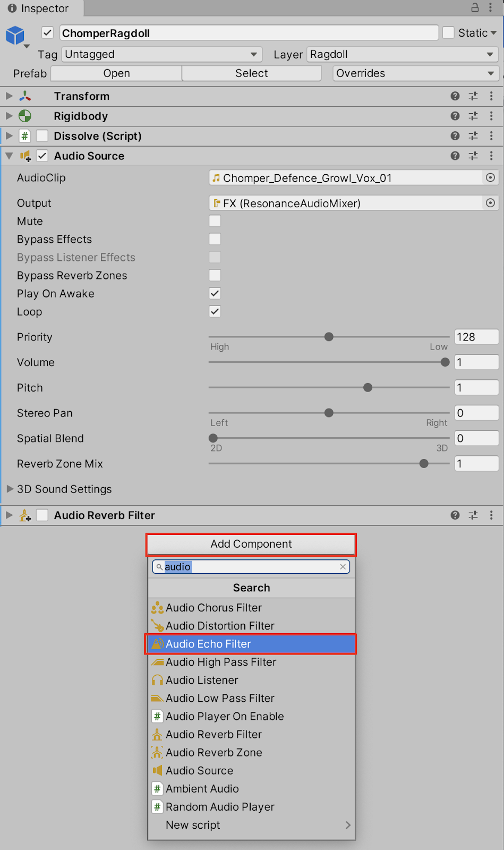Expand the Transform component

(9, 96)
